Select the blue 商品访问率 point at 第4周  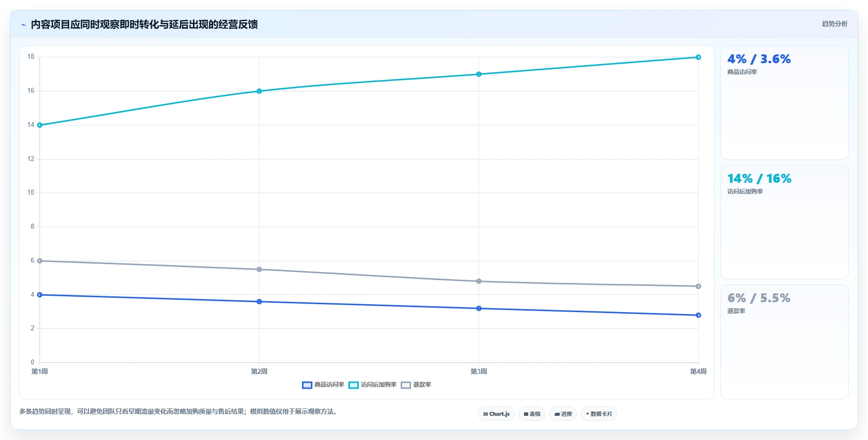pyautogui.click(x=698, y=315)
